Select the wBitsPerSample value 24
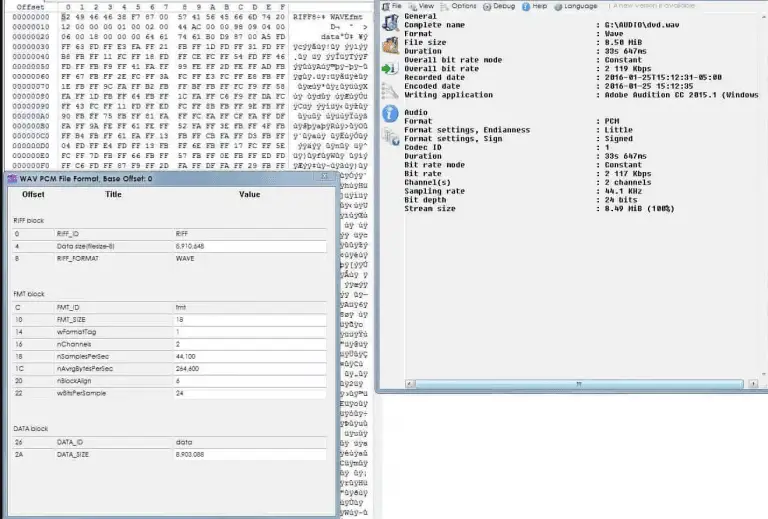This screenshot has height=519, width=768. (179, 393)
